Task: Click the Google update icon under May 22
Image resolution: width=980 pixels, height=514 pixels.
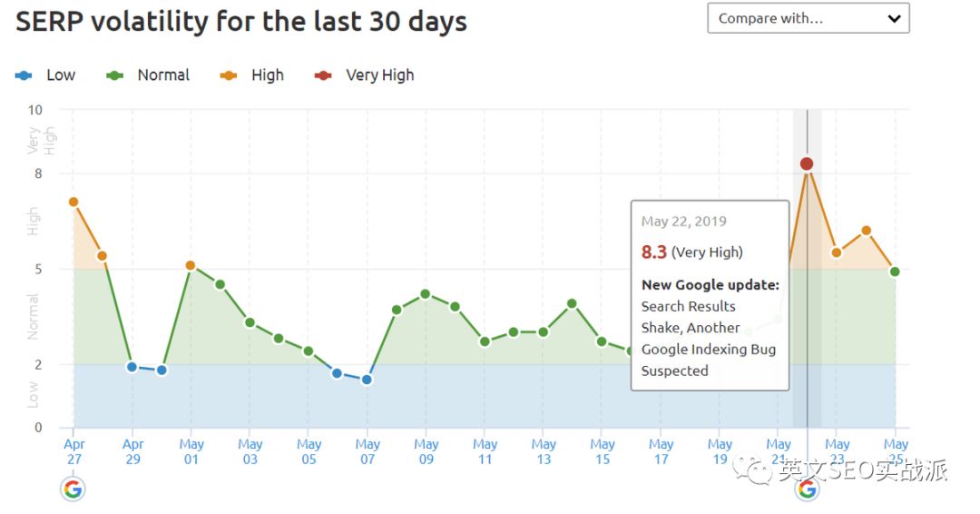Action: pos(807,489)
